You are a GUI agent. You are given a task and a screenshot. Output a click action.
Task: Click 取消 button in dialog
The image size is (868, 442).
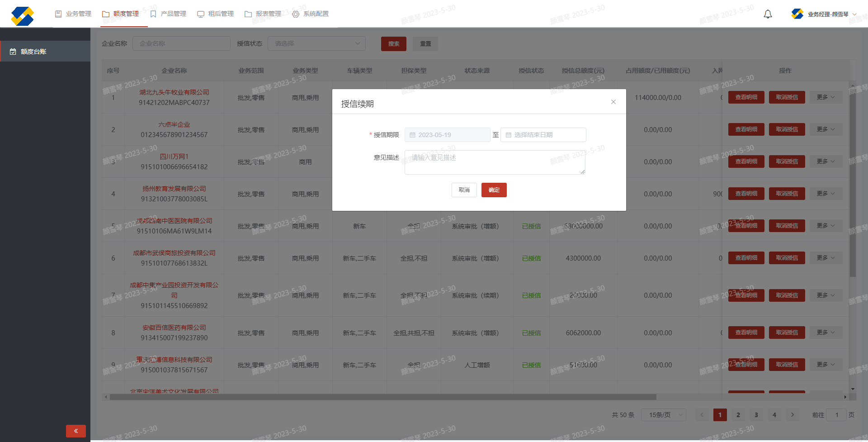click(x=464, y=190)
